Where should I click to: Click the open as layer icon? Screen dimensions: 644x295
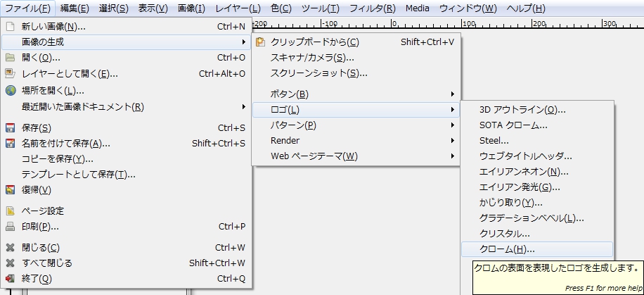click(x=10, y=73)
